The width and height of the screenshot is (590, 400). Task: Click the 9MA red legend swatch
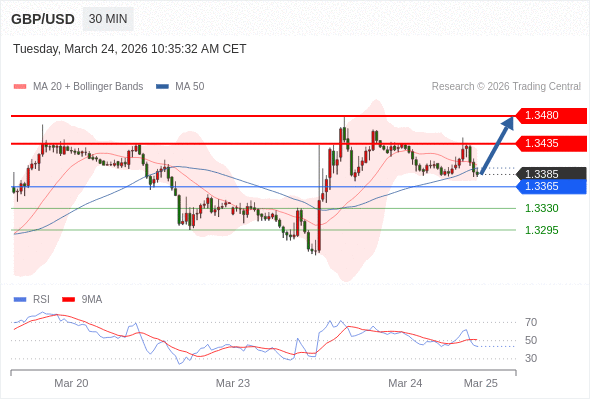[68, 300]
